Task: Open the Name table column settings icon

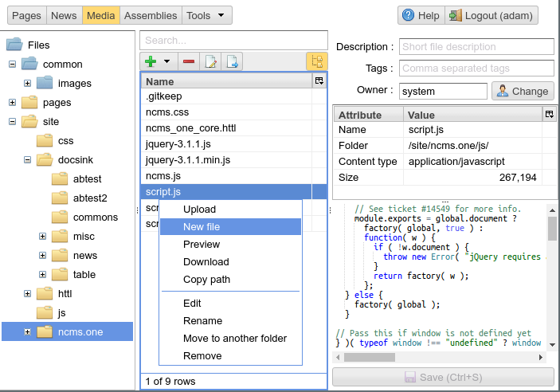Action: [319, 81]
